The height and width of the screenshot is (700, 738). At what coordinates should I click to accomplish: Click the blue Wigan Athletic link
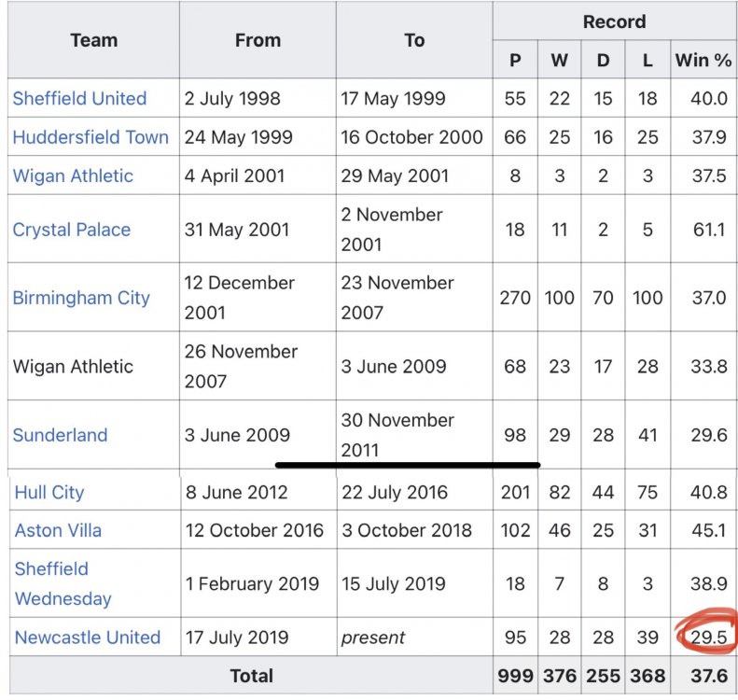tap(73, 175)
